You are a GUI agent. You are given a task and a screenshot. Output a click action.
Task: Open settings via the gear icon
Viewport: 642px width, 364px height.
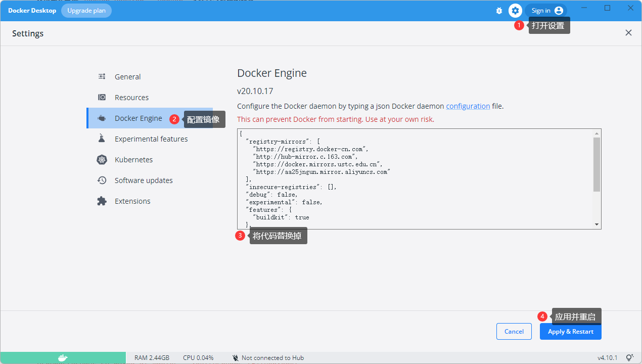[515, 11]
